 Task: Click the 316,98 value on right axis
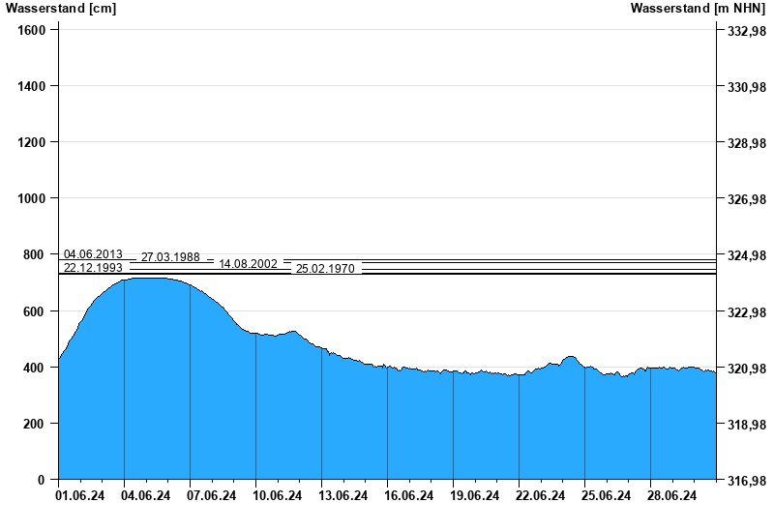click(745, 482)
